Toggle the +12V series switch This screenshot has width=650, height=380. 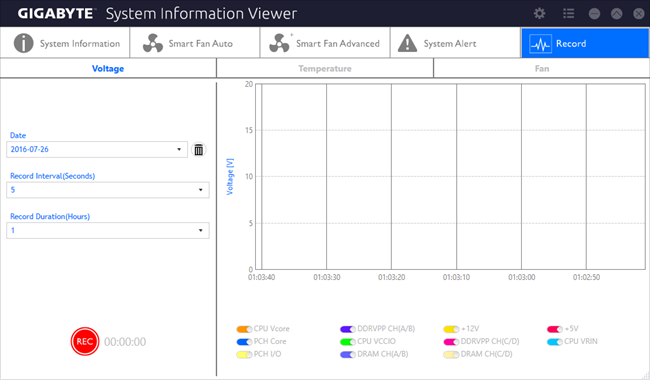point(451,329)
